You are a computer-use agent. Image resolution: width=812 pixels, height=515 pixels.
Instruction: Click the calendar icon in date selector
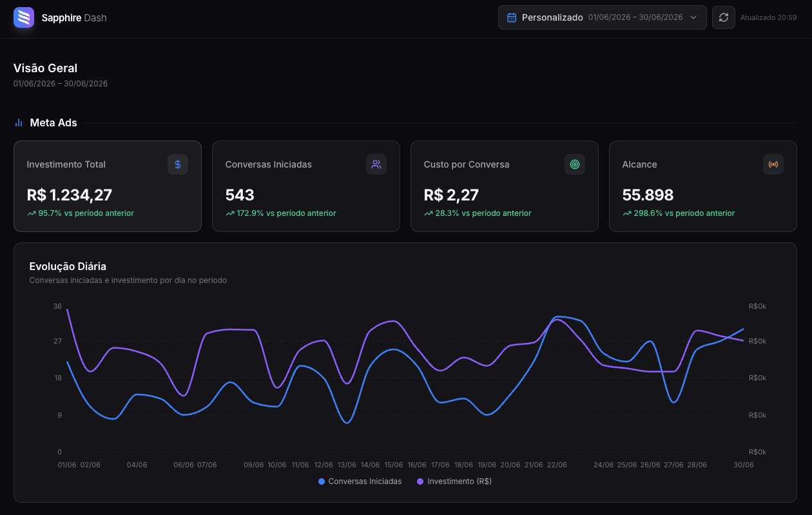pyautogui.click(x=512, y=17)
